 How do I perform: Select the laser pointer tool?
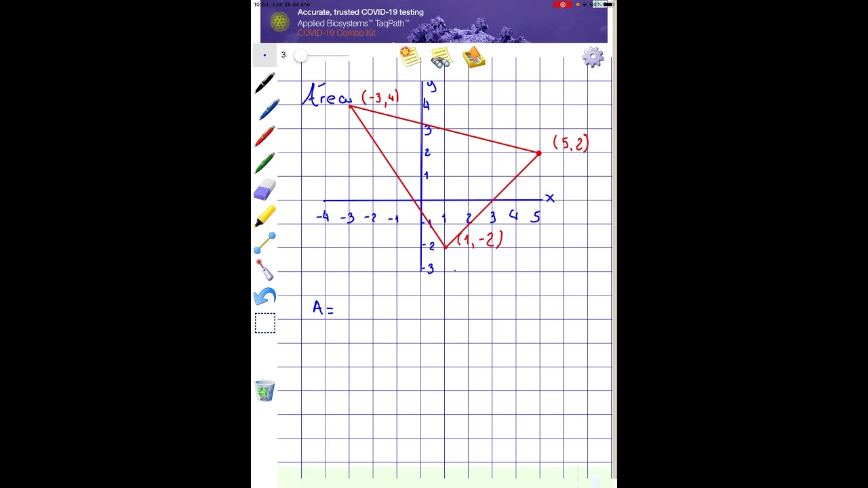point(264,270)
